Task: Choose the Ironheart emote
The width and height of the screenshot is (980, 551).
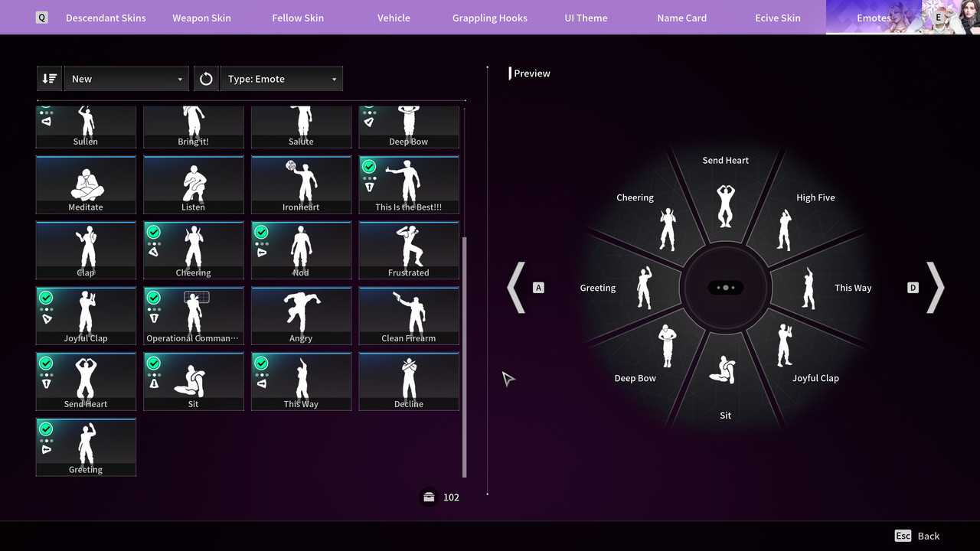Action: [x=301, y=184]
